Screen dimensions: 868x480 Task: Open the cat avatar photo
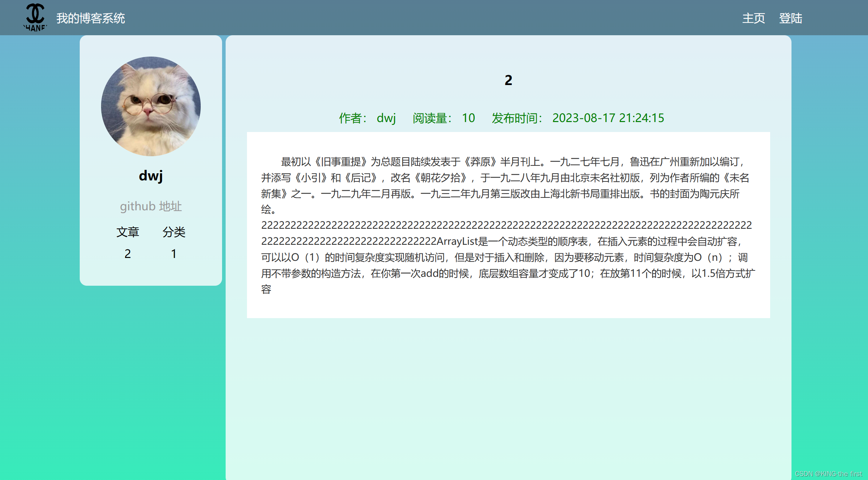[151, 106]
